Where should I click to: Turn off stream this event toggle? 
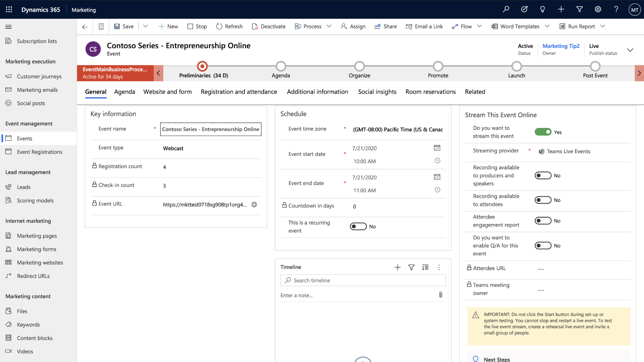[543, 132]
